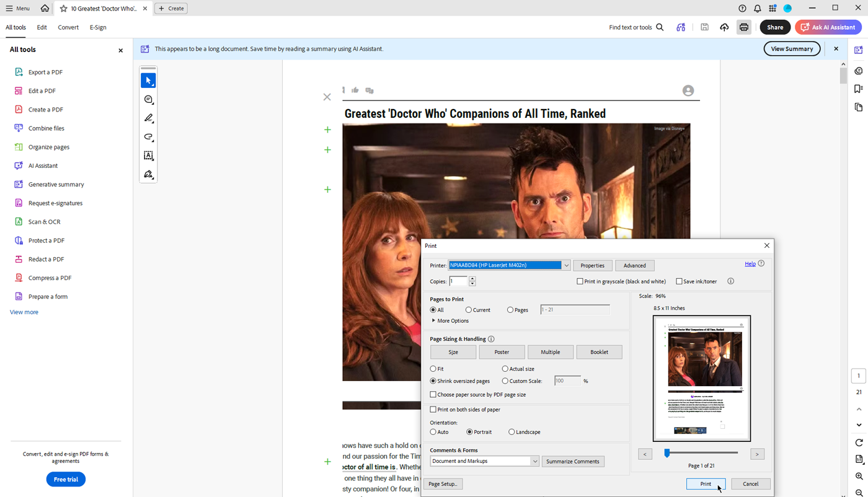This screenshot has height=497, width=868.
Task: Enable Print in grayscale checkbox
Action: [x=580, y=281]
